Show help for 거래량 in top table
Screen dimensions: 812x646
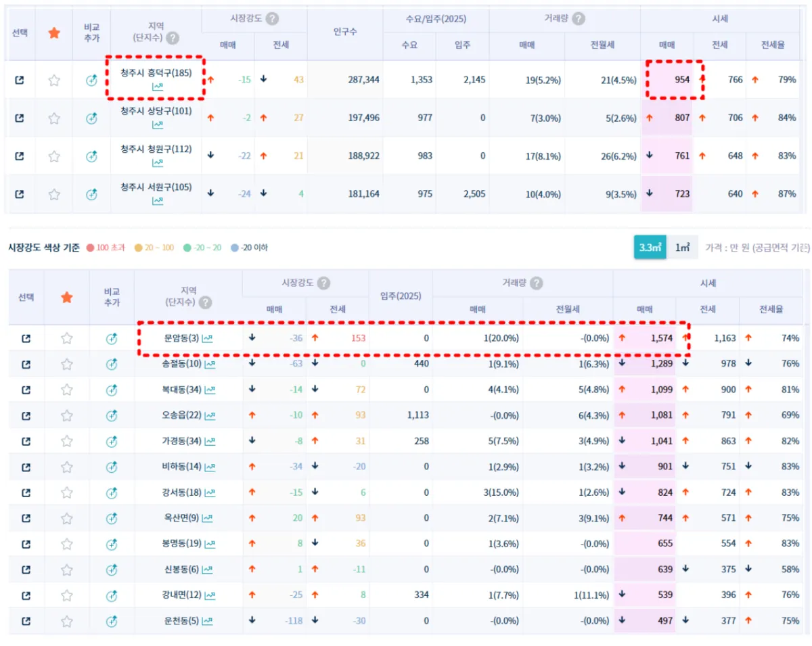click(x=578, y=19)
